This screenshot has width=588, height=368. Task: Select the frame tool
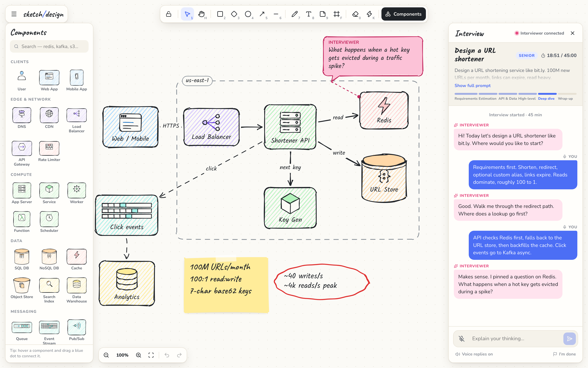[x=337, y=14]
